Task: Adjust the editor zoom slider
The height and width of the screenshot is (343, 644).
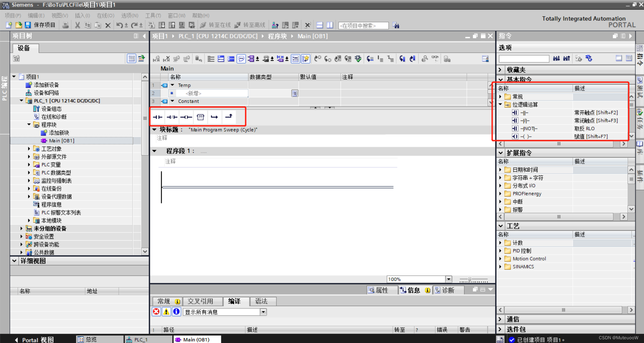Action: click(x=470, y=280)
